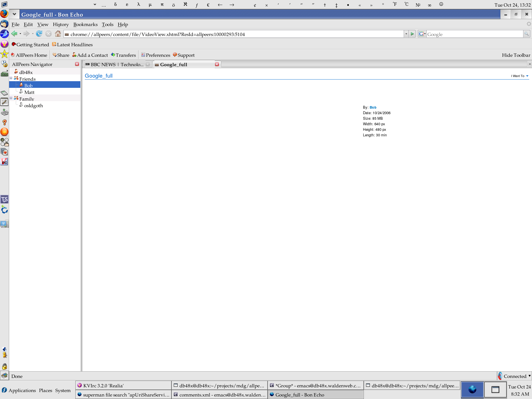
Task: Click the Stop loading button
Action: [x=48, y=34]
